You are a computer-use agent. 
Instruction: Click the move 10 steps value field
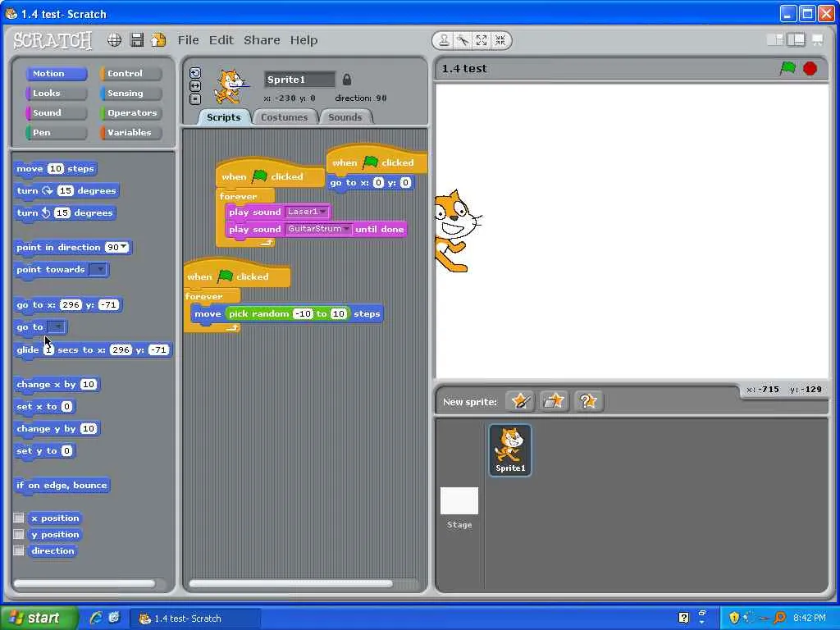tap(55, 168)
